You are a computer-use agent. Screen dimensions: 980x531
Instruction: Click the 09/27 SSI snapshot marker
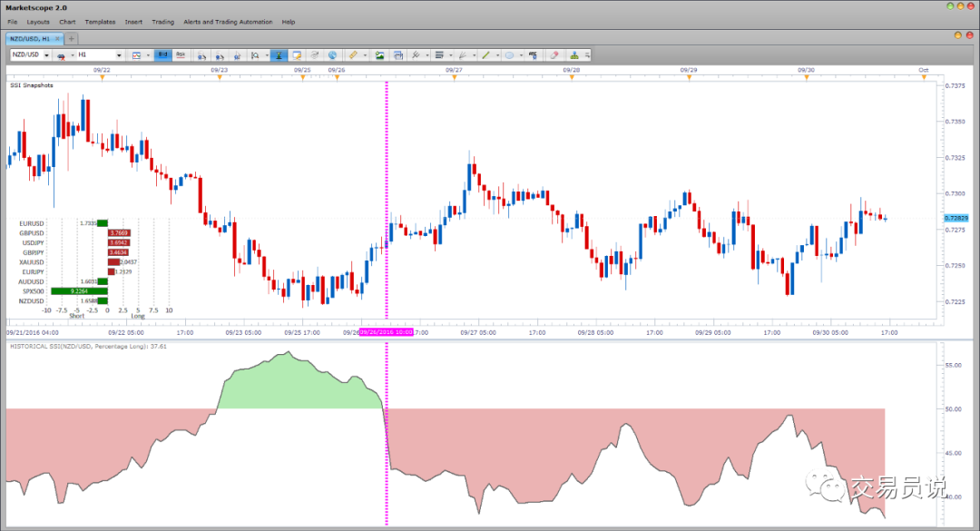pyautogui.click(x=455, y=77)
